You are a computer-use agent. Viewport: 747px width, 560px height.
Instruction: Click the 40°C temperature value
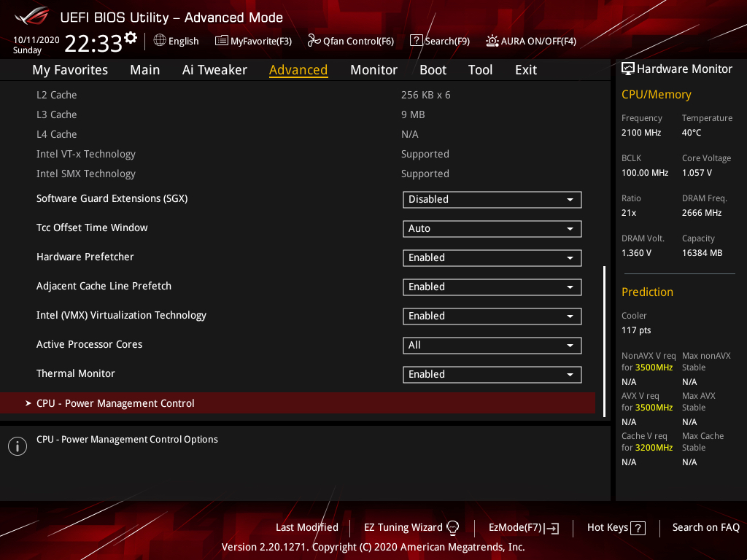pyautogui.click(x=692, y=133)
